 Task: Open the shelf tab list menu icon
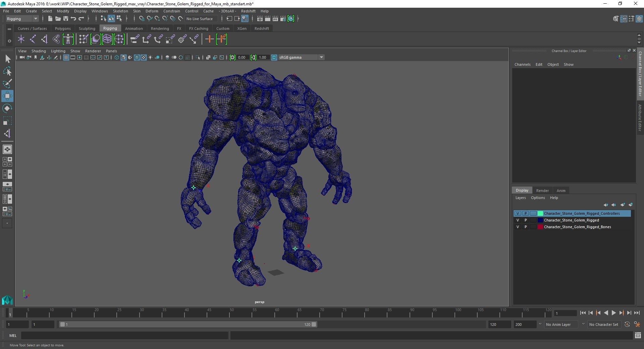point(9,29)
